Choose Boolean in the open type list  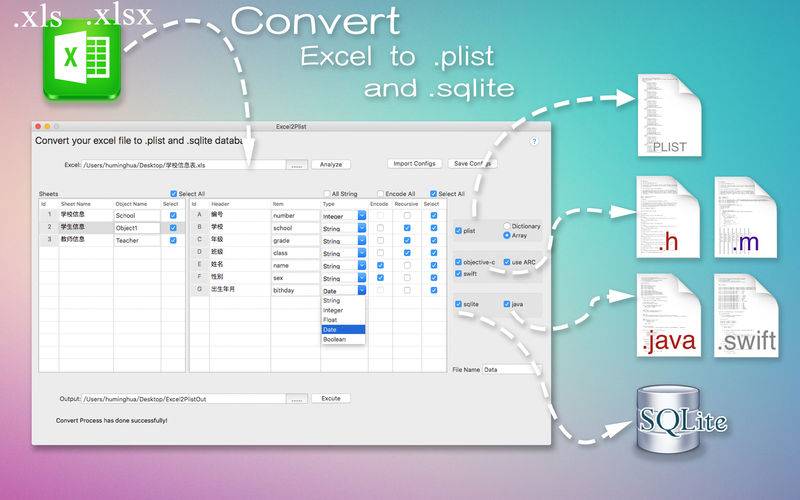point(343,339)
